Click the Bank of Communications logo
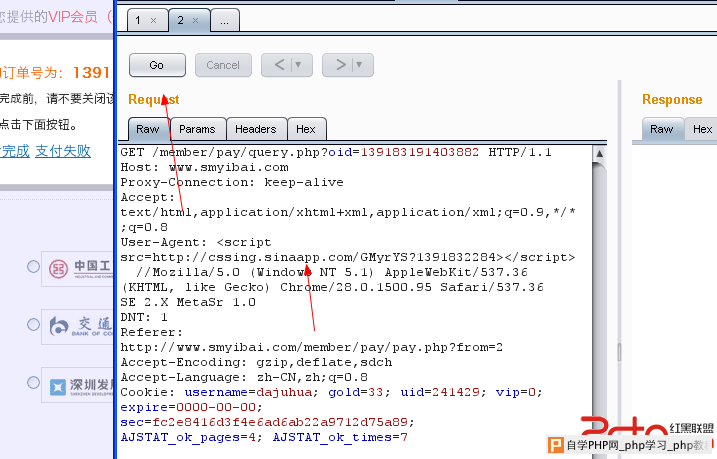 (78, 326)
